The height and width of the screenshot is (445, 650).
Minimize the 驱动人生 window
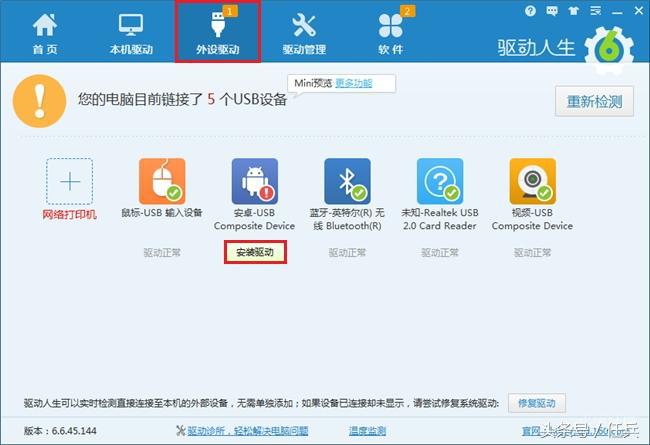coord(617,12)
